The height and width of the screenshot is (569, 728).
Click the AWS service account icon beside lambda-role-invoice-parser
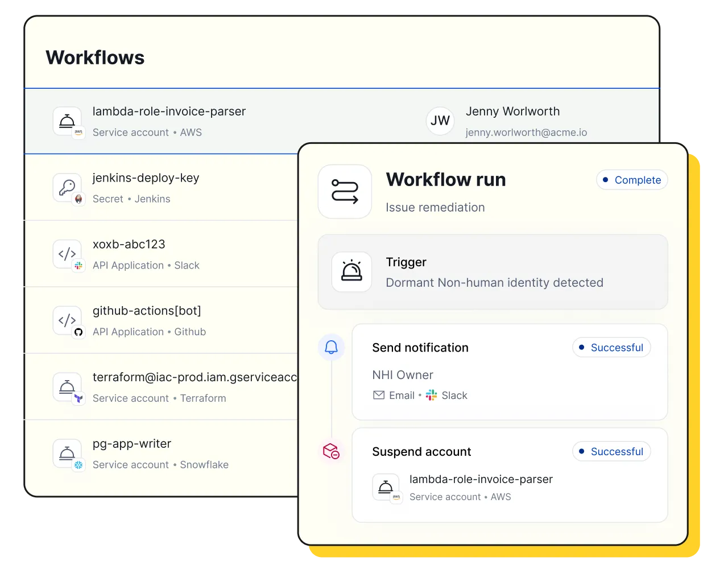[67, 121]
